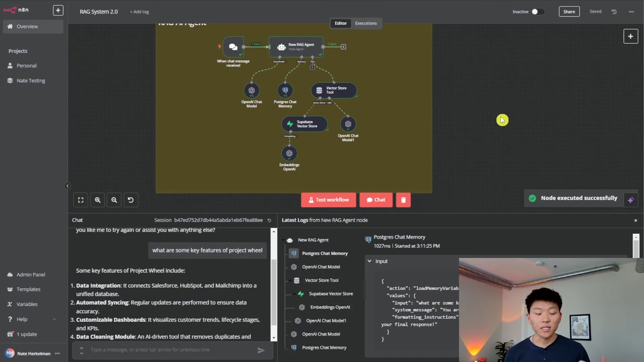Image resolution: width=644 pixels, height=362 pixels.
Task: Select the When chat message received node
Action: click(x=233, y=47)
